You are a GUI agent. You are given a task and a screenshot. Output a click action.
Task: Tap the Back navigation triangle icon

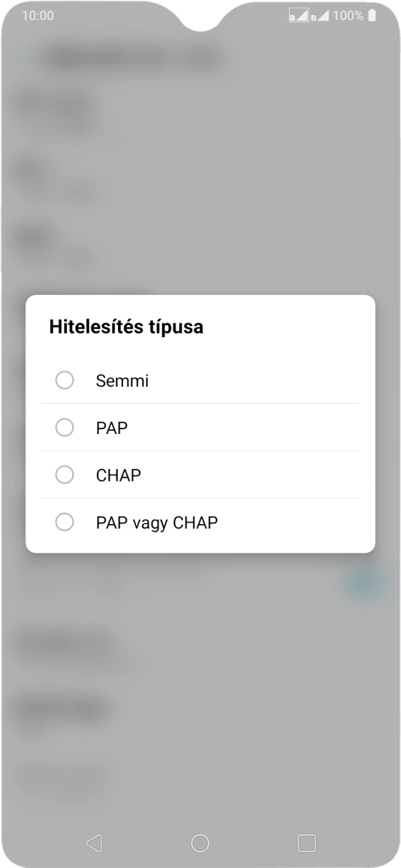coord(93,843)
